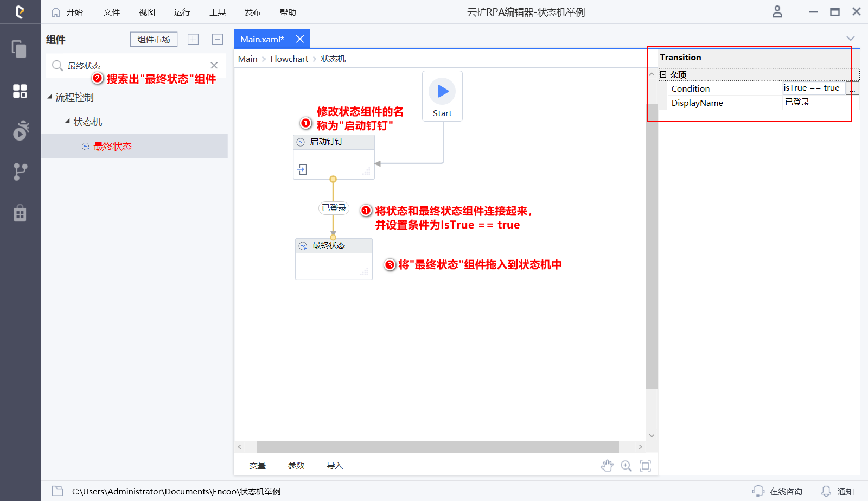This screenshot has width=868, height=501.
Task: Open the notification bell icon
Action: [826, 491]
